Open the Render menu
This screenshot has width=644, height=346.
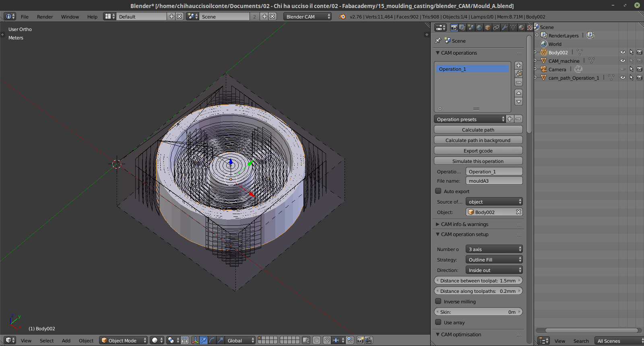(x=45, y=16)
